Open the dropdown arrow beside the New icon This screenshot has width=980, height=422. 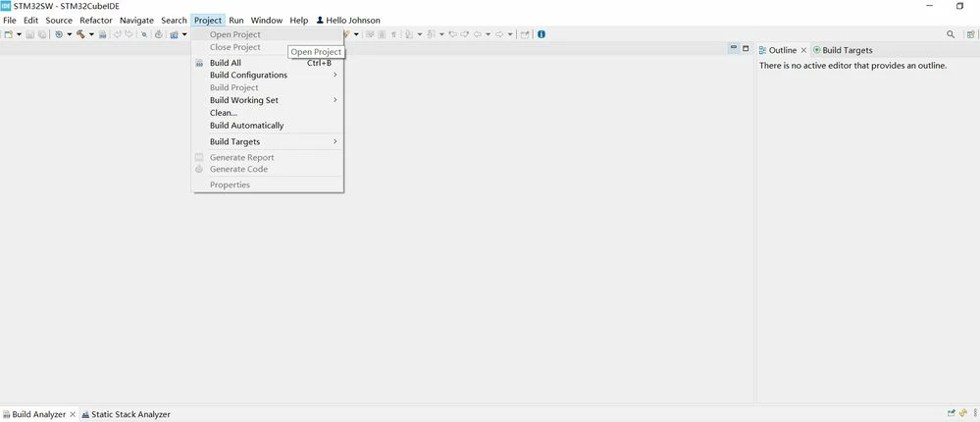click(x=19, y=34)
